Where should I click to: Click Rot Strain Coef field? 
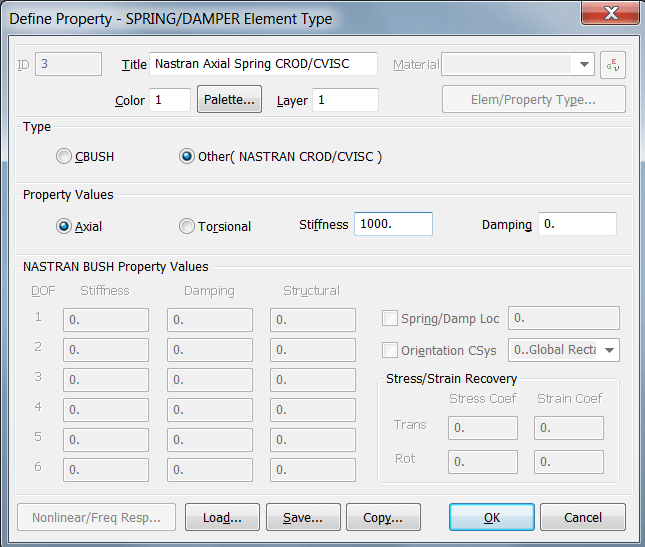tap(569, 462)
